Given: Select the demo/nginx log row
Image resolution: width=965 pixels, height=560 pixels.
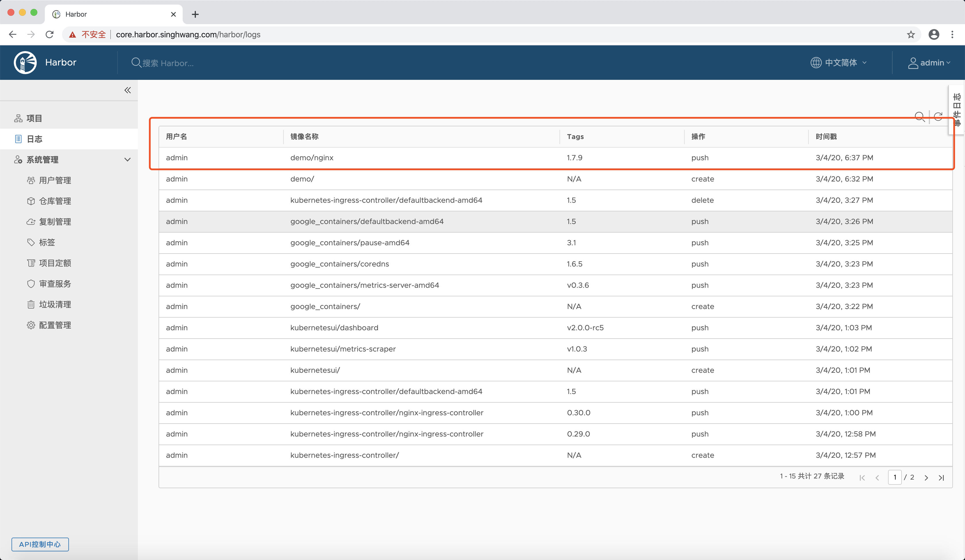Looking at the screenshot, I should tap(555, 158).
